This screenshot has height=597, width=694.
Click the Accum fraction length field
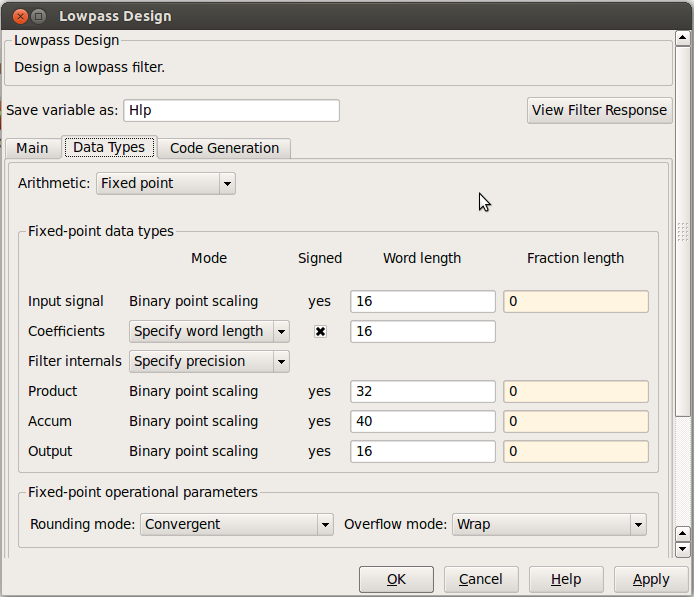tap(575, 421)
